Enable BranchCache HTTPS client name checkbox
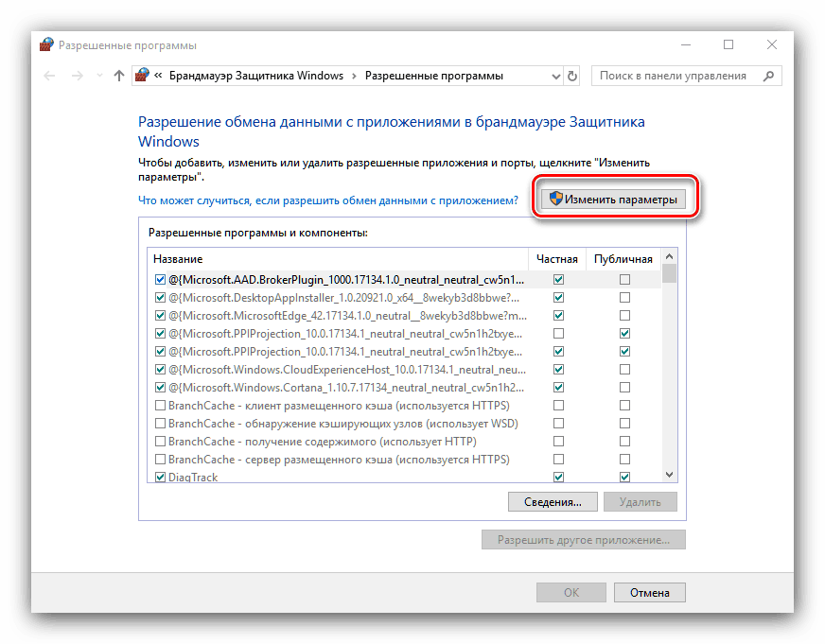 (x=160, y=406)
